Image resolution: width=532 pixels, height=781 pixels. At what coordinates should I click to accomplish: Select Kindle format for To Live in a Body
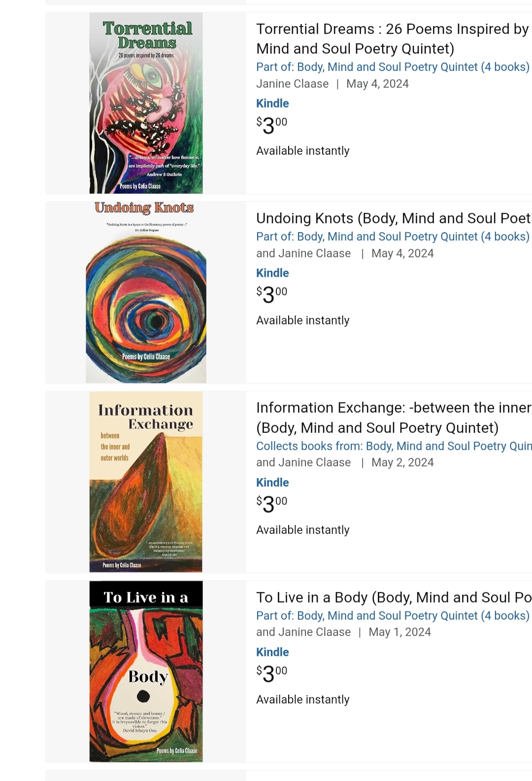click(x=272, y=652)
